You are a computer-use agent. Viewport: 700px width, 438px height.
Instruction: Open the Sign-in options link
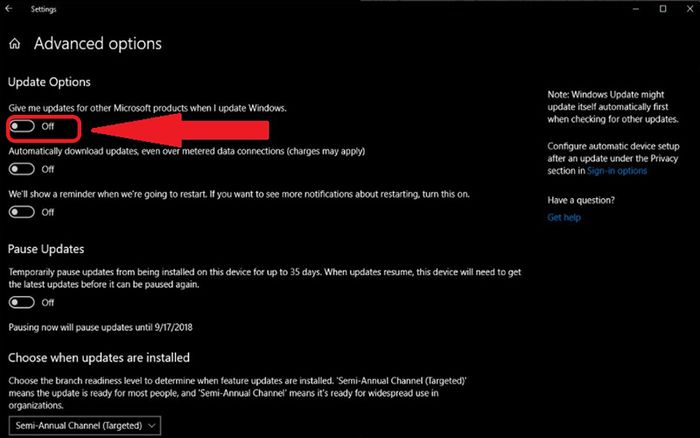click(617, 171)
